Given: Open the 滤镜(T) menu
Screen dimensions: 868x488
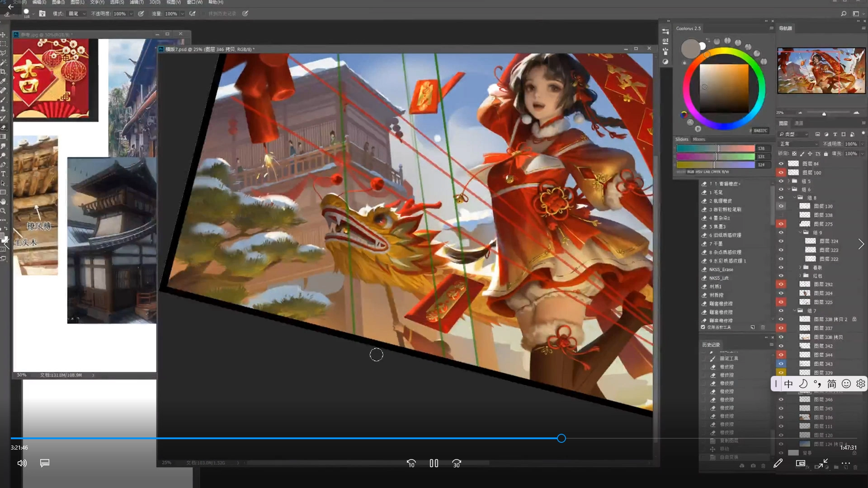Looking at the screenshot, I should point(137,2).
